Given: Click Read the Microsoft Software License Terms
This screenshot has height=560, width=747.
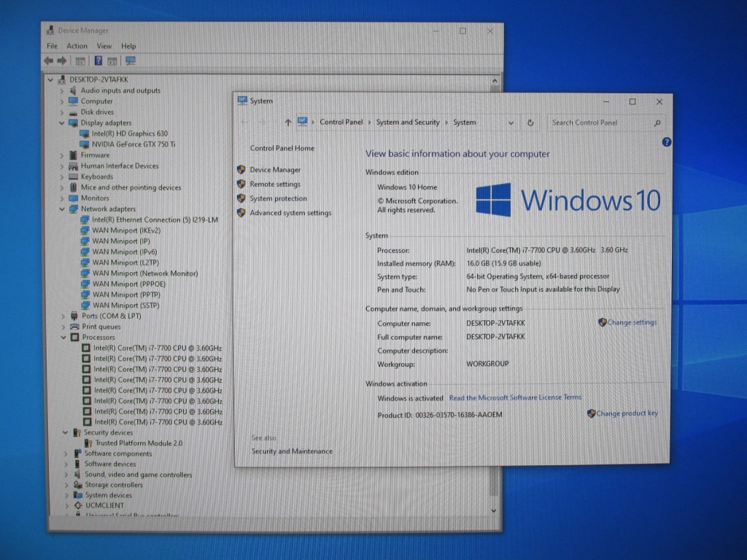Looking at the screenshot, I should pyautogui.click(x=515, y=398).
